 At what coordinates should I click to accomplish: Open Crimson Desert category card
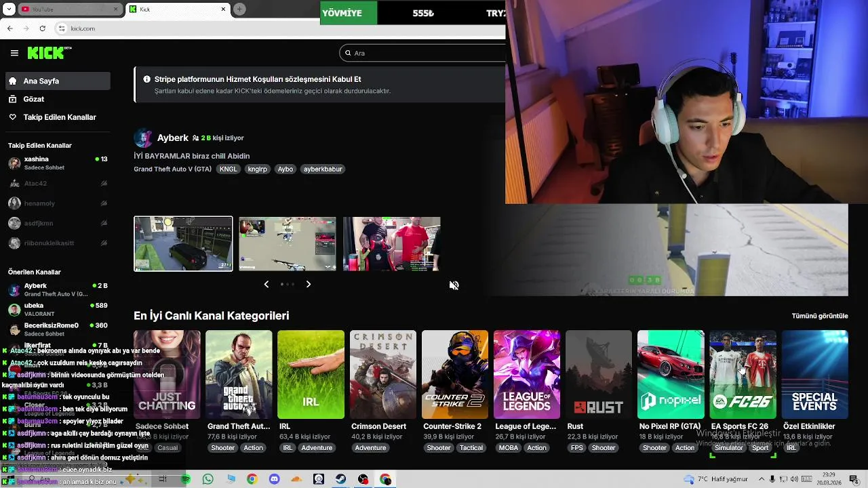coord(383,374)
